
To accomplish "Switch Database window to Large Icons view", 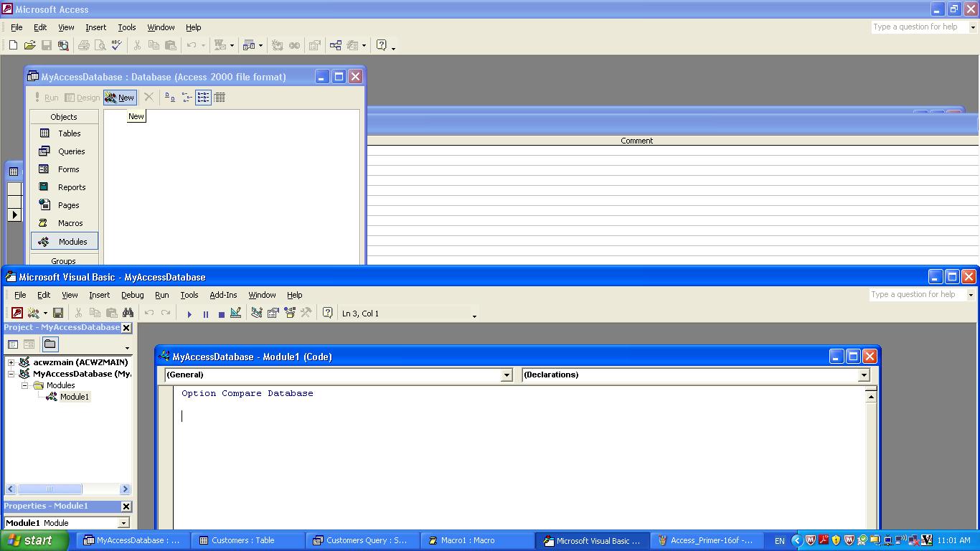I will click(x=170, y=98).
